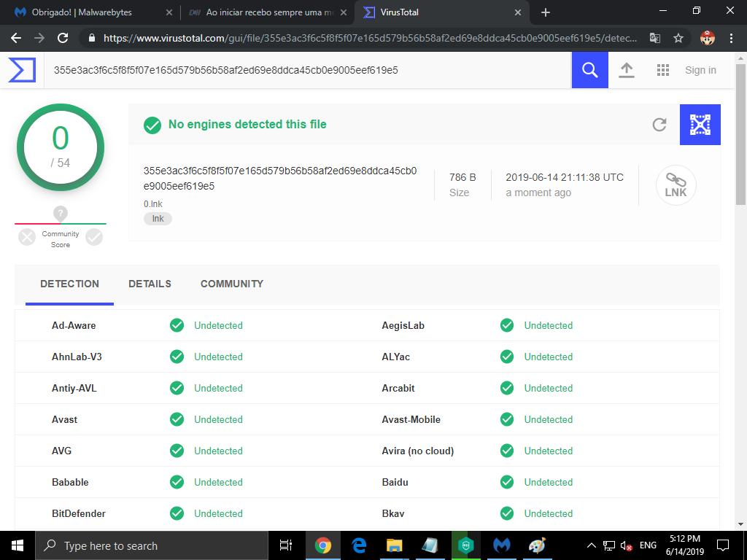Click the green check icon for BitDefender
Image resolution: width=747 pixels, height=560 pixels.
coord(177,513)
